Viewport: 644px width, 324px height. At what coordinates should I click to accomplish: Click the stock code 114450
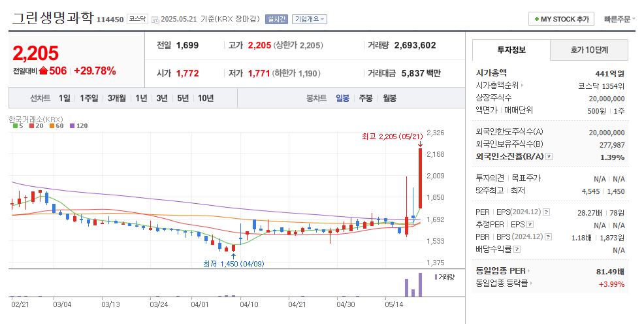(x=110, y=20)
